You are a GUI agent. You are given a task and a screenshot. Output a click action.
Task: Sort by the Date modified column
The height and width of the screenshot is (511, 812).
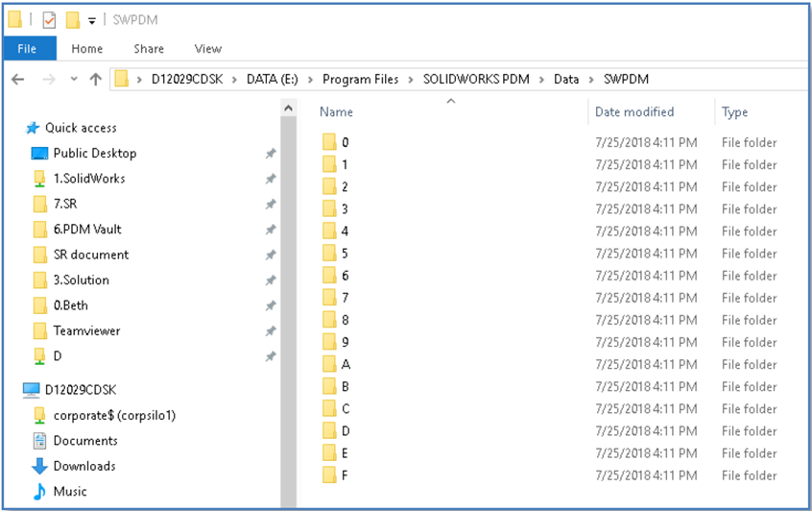pos(634,111)
